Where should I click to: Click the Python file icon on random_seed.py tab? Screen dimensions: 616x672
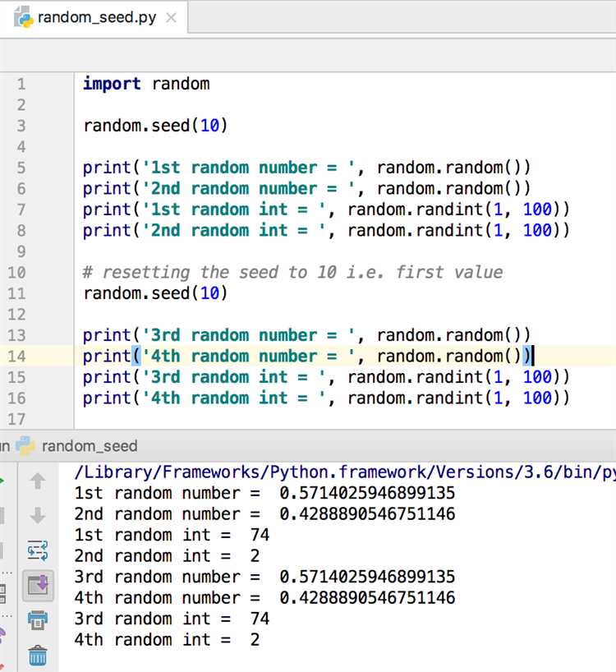point(24,17)
